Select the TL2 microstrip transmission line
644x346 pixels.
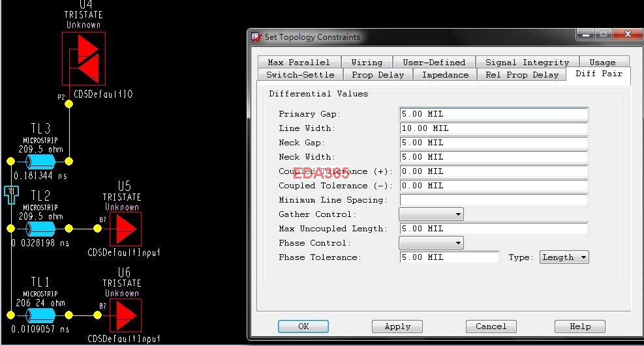click(x=40, y=228)
